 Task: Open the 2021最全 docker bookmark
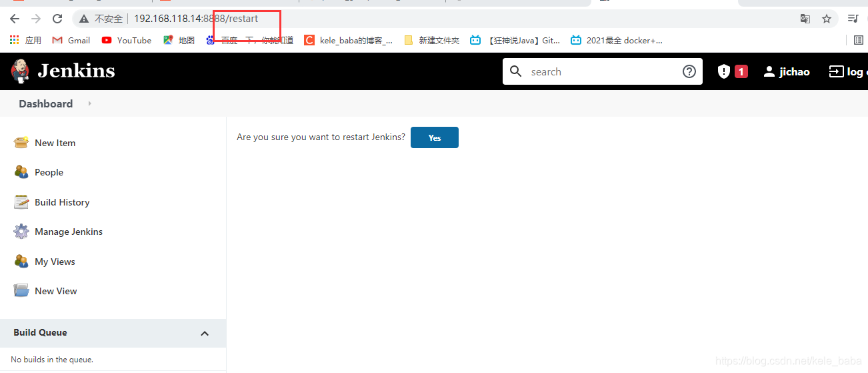[617, 40]
